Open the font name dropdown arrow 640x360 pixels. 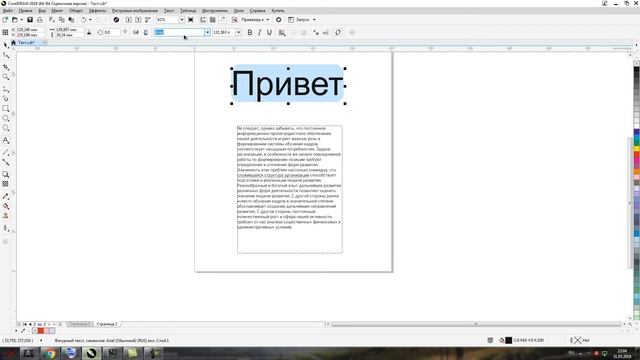207,32
